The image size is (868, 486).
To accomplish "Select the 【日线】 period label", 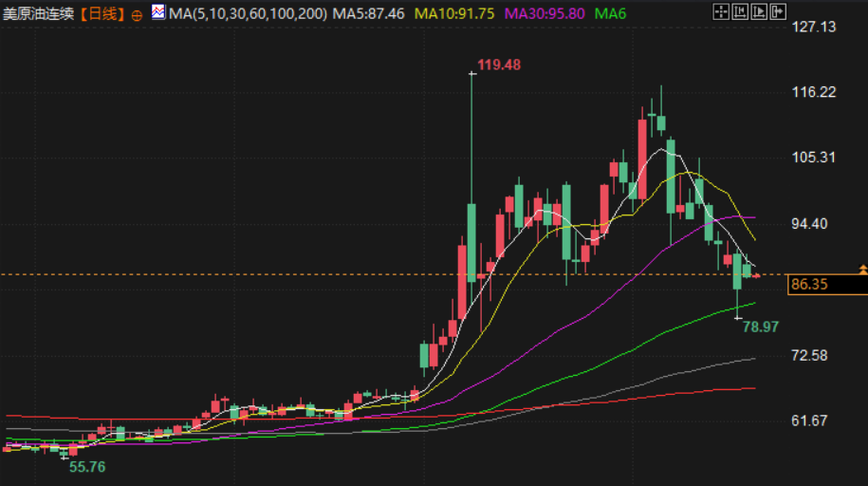I will click(x=103, y=14).
